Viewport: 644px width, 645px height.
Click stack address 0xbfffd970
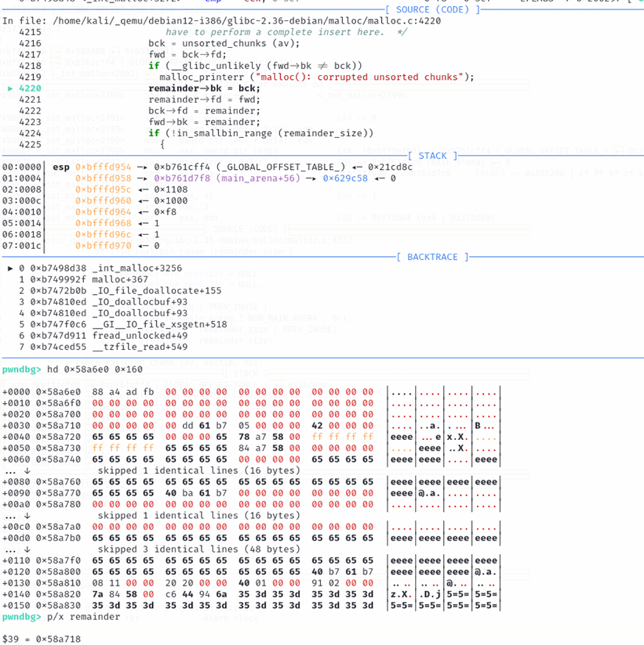(x=103, y=245)
